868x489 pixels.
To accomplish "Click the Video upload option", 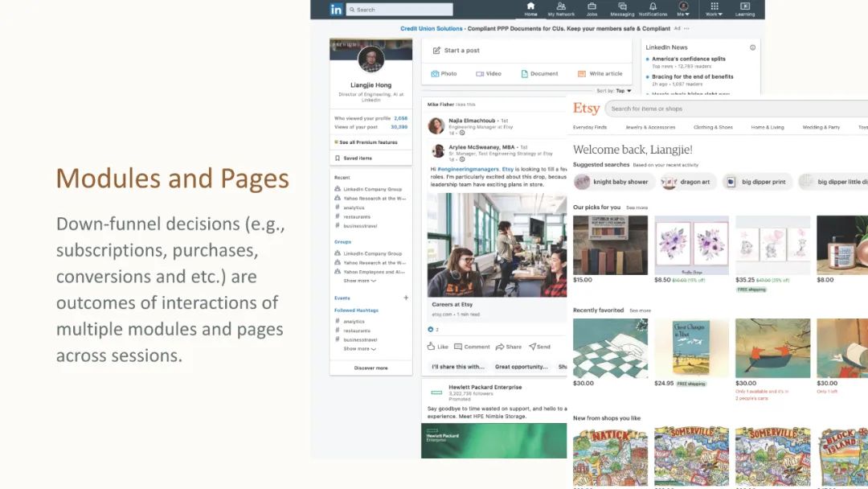I will 489,74.
